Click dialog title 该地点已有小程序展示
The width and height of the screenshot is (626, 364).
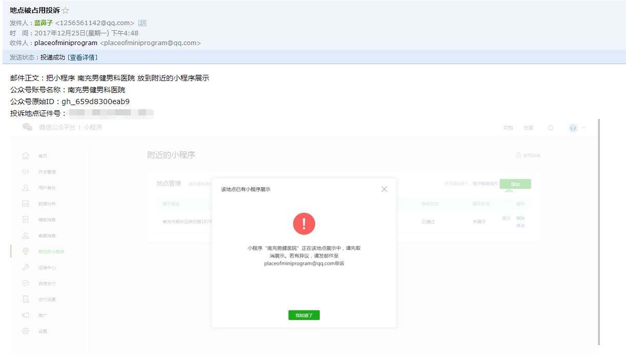point(246,189)
